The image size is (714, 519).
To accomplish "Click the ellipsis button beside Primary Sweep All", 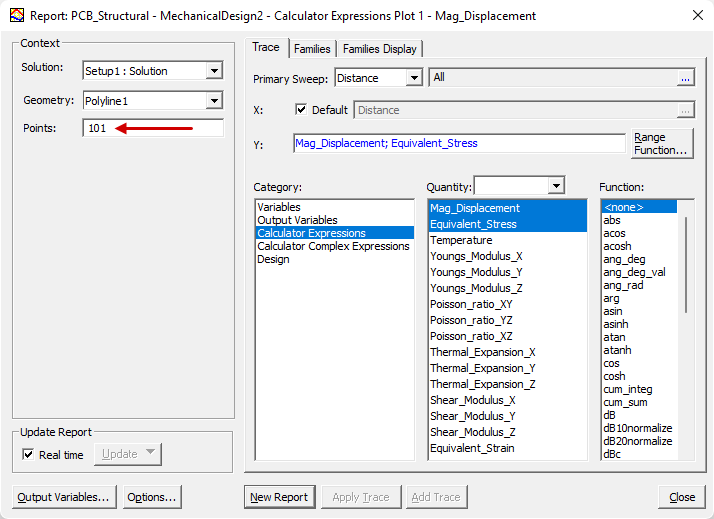I will coord(685,78).
